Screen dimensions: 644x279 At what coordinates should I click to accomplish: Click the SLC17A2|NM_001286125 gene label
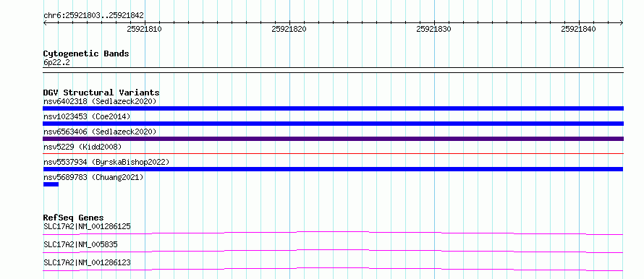click(x=87, y=226)
